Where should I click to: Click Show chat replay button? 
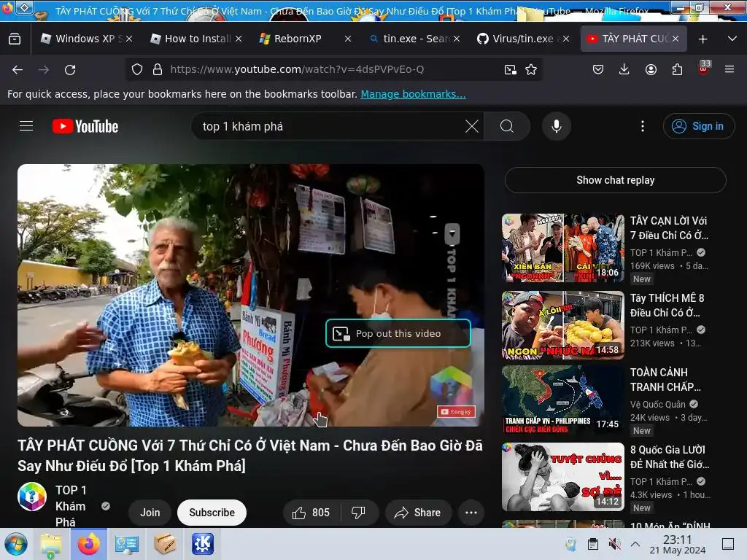point(615,180)
